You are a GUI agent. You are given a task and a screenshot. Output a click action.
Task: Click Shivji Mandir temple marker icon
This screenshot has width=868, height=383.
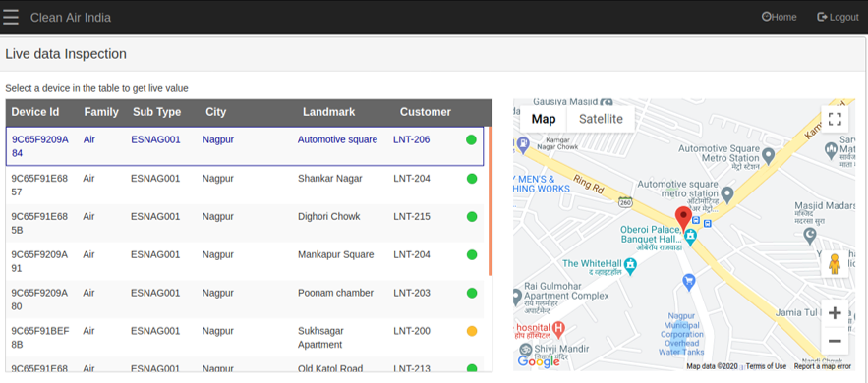pos(525,350)
